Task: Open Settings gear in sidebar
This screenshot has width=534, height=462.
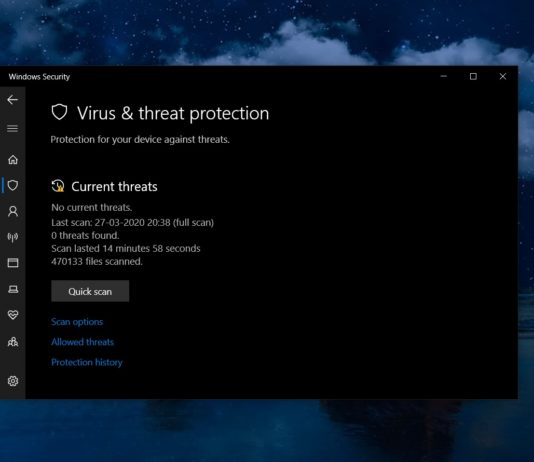Action: pyautogui.click(x=13, y=381)
